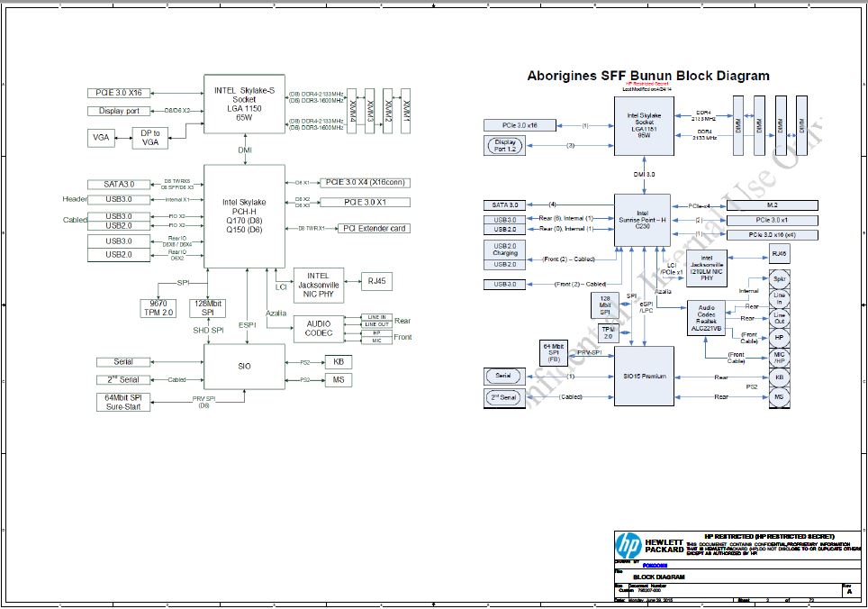The height and width of the screenshot is (609, 868).
Task: Click the 'DP to VGA' converter box
Action: pos(150,138)
